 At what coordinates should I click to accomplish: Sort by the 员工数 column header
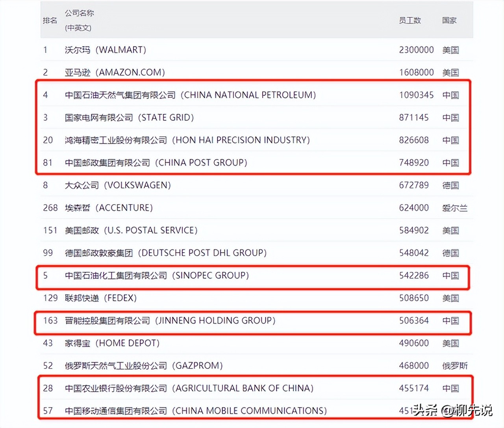tap(410, 20)
